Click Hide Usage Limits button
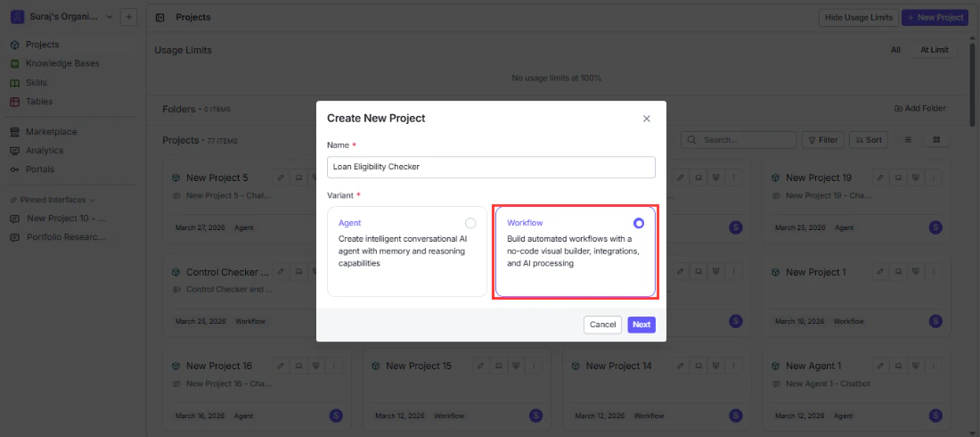Screen dimensions: 980x437 click(x=858, y=18)
